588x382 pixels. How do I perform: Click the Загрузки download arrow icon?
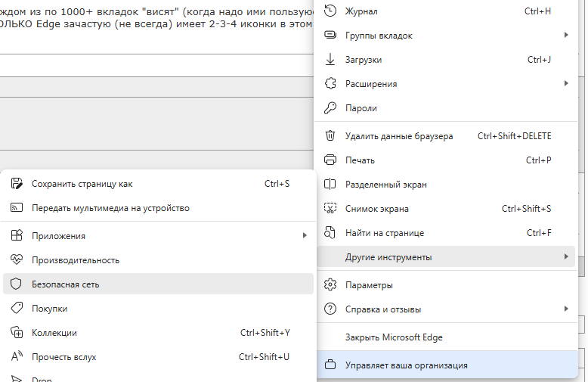[330, 60]
